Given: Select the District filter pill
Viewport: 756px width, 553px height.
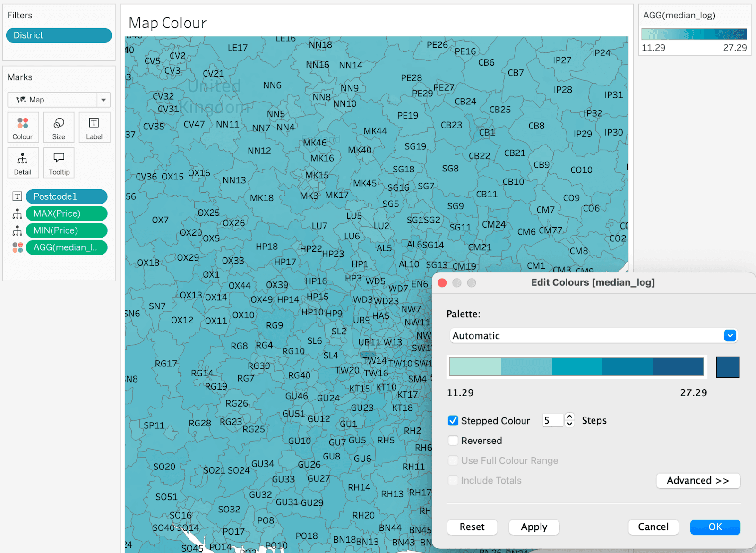Looking at the screenshot, I should 59,35.
